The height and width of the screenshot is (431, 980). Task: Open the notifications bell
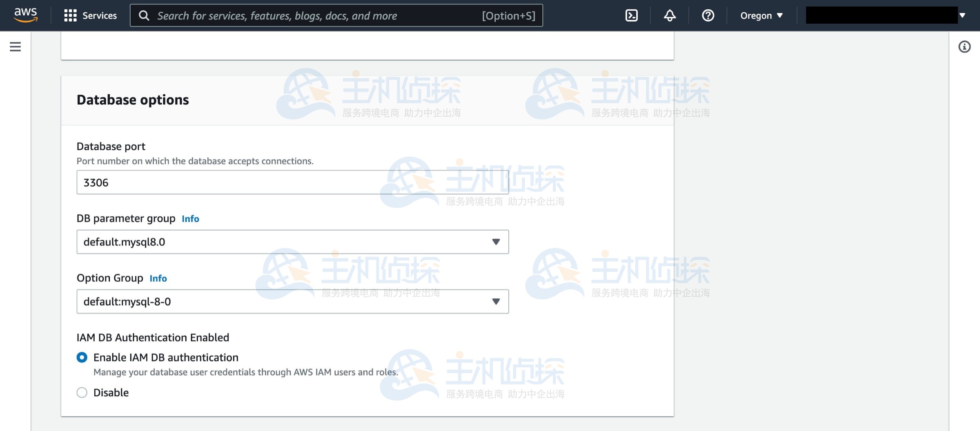[x=669, y=15]
